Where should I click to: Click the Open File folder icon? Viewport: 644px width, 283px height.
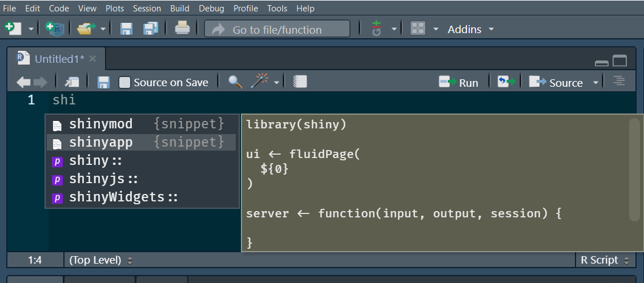(x=86, y=29)
